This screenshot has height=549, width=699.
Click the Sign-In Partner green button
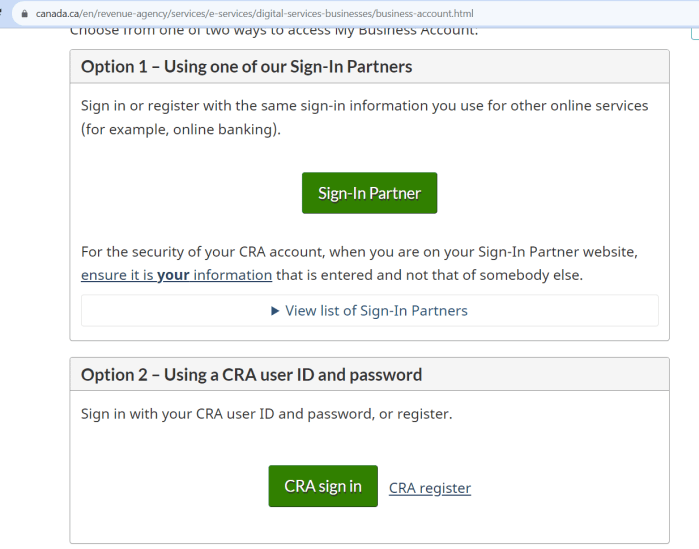[x=369, y=193]
